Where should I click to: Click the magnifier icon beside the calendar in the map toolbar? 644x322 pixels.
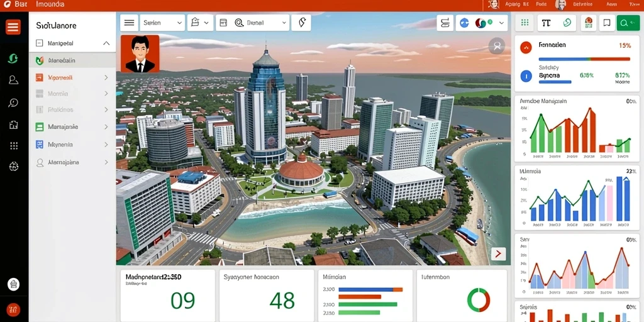coord(239,23)
